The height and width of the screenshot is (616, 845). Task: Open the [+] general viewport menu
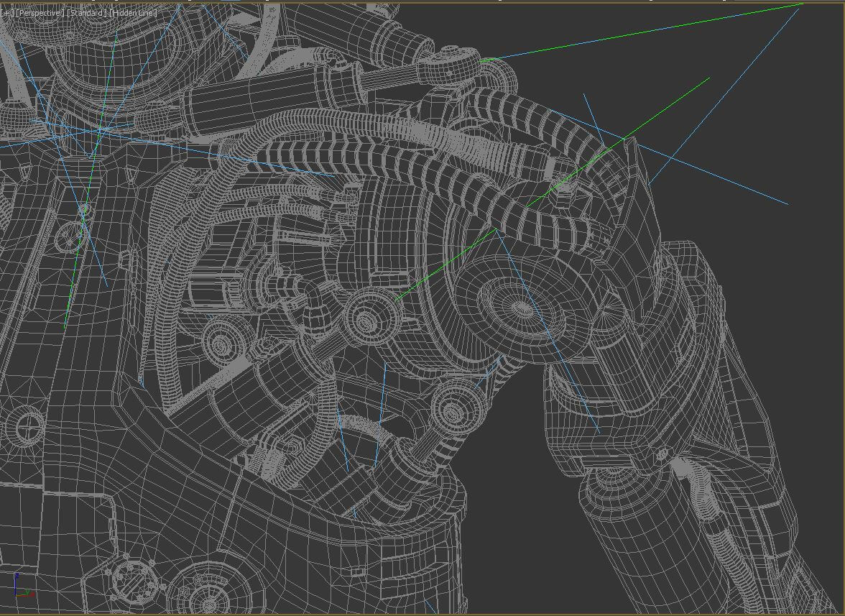pyautogui.click(x=8, y=13)
